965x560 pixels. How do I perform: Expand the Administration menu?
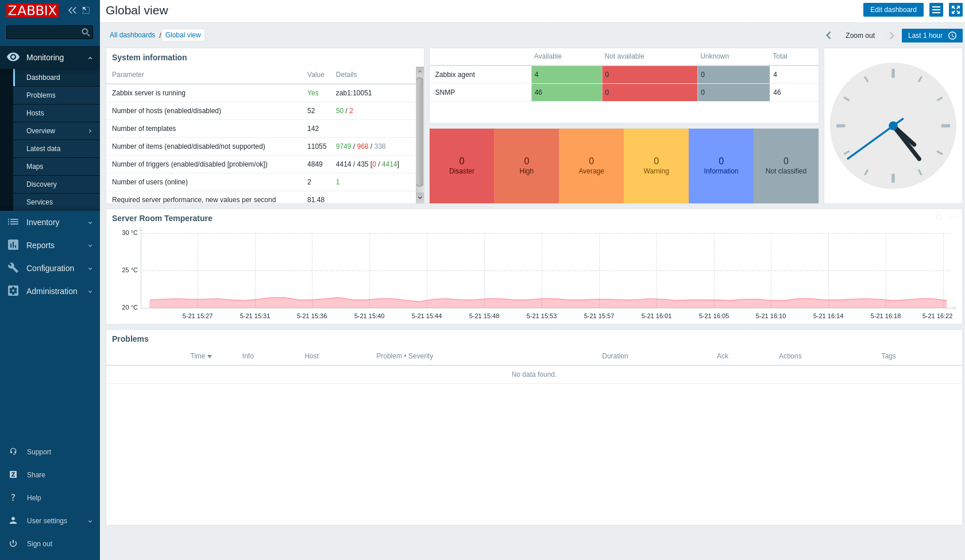tap(90, 292)
